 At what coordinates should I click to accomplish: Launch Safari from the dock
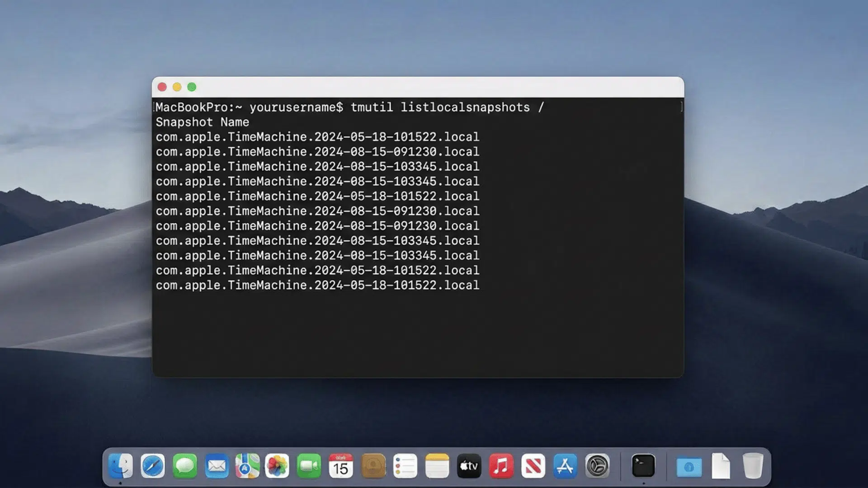tap(153, 466)
